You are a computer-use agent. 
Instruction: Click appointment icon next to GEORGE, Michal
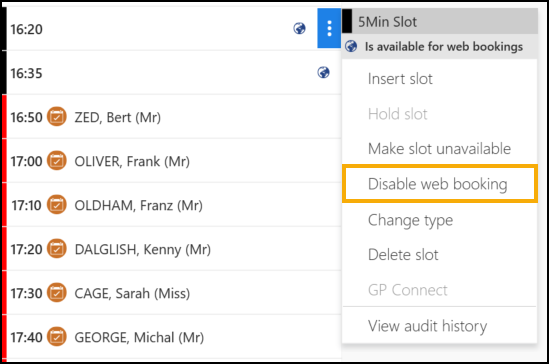[x=57, y=337]
